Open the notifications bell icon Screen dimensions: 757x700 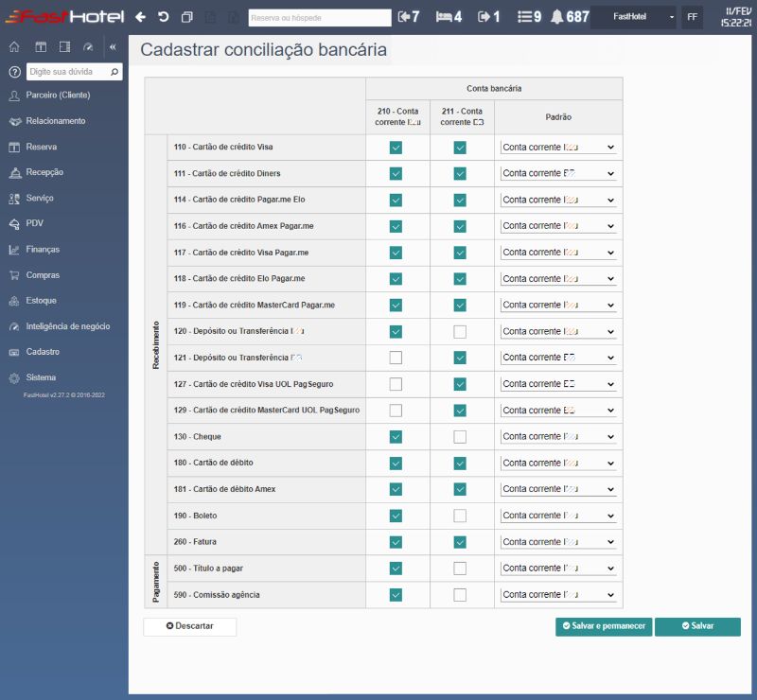(556, 17)
